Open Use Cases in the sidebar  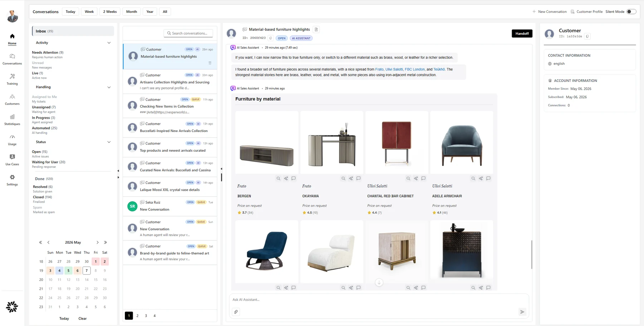[x=12, y=157]
